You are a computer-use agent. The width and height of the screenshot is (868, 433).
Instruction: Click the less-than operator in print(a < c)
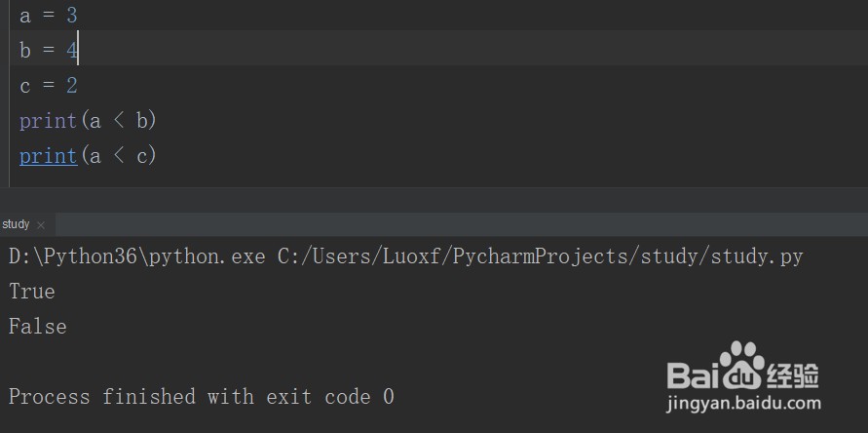pos(119,156)
